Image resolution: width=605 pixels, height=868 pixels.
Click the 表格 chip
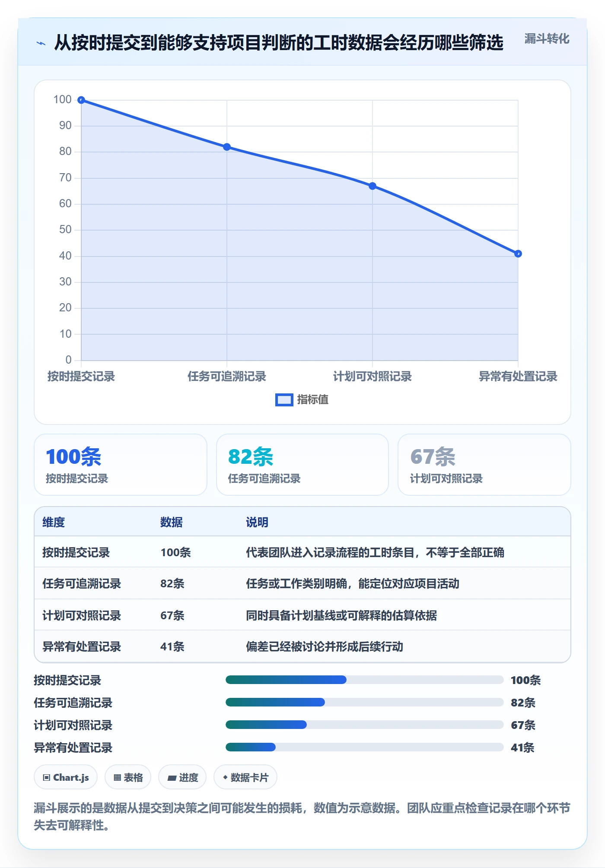pyautogui.click(x=128, y=778)
